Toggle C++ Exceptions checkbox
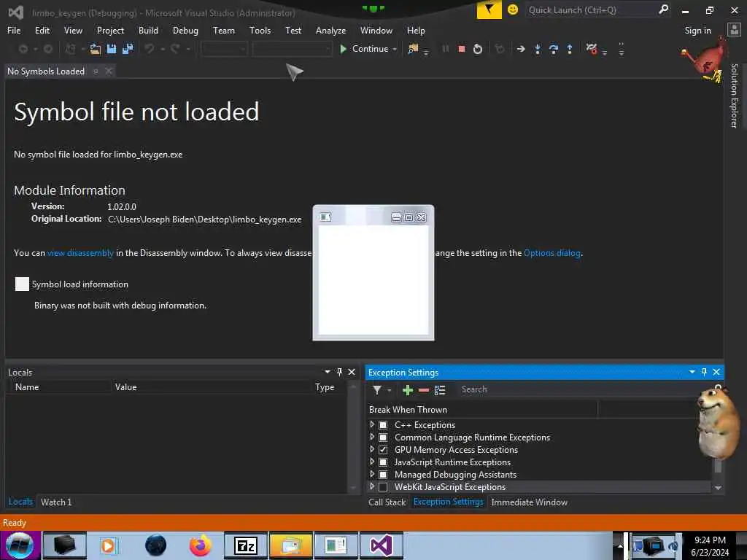The height and width of the screenshot is (560, 747). tap(383, 425)
